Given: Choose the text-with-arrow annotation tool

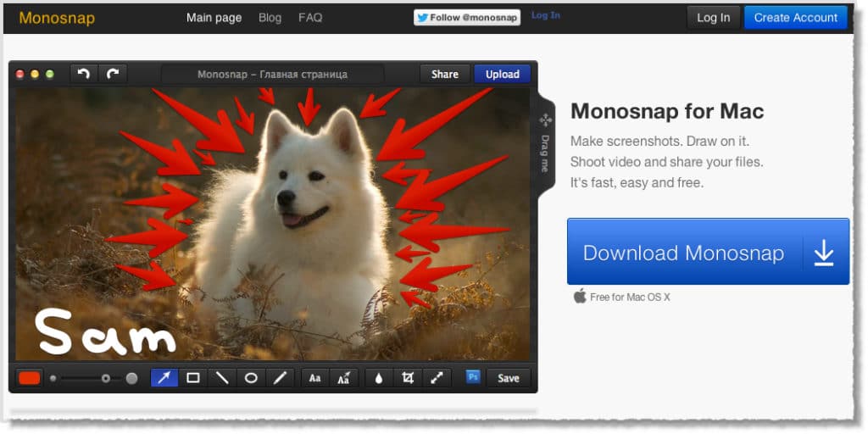Looking at the screenshot, I should [344, 378].
